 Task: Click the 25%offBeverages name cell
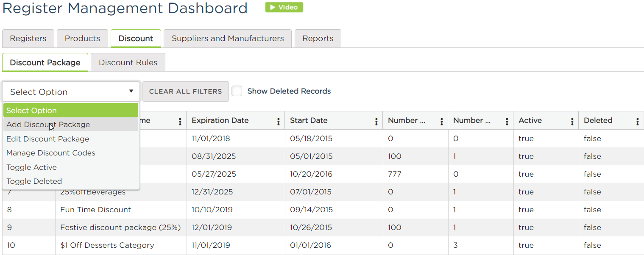[93, 192]
